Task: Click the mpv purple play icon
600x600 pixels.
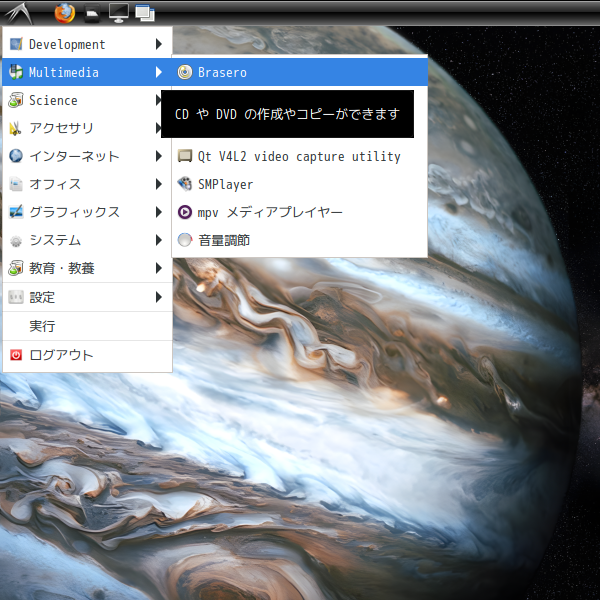Action: click(x=185, y=212)
